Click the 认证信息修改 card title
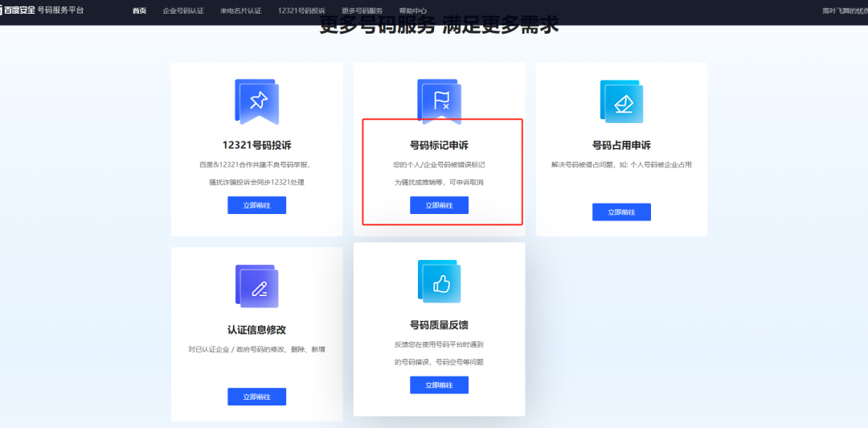868x428 pixels. coord(257,329)
